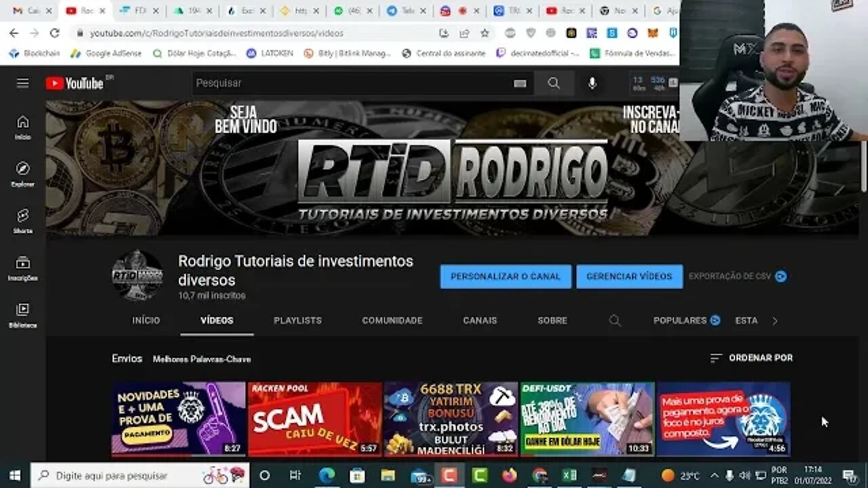The width and height of the screenshot is (868, 488).
Task: Open the Google AdSense bookmark
Action: [x=106, y=53]
